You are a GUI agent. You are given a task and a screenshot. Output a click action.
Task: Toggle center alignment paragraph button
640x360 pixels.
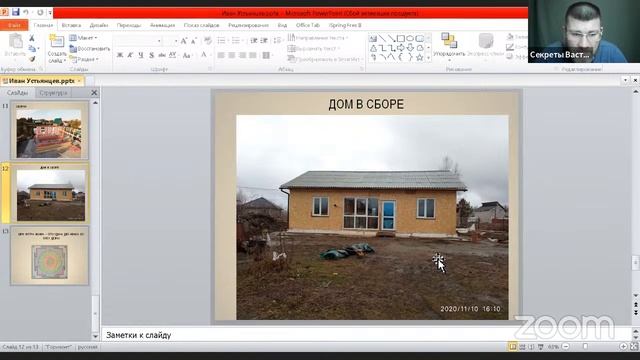(231, 55)
